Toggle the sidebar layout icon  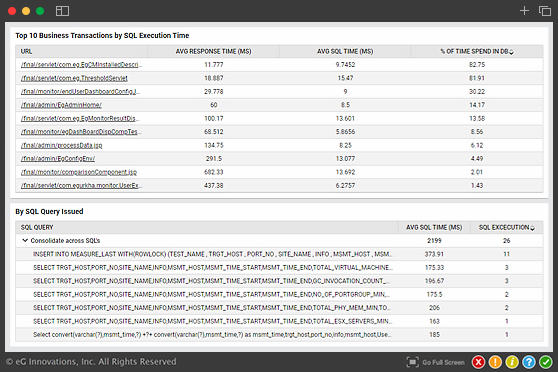[x=62, y=11]
